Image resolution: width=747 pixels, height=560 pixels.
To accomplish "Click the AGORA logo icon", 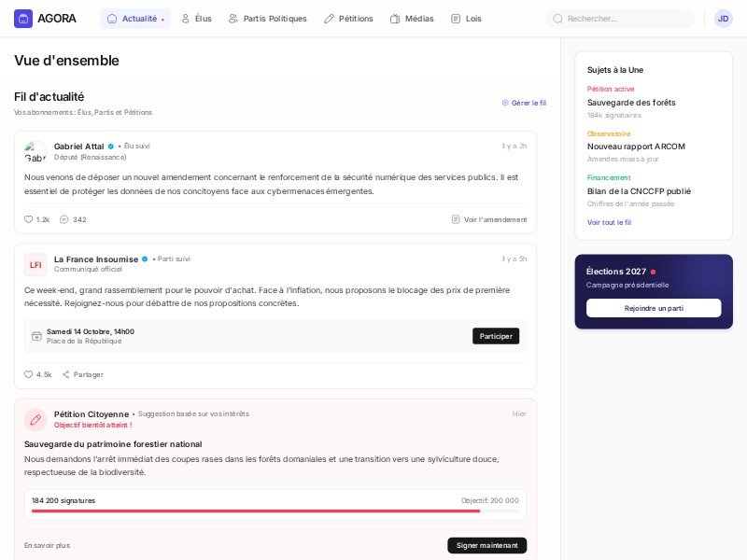I will [x=23, y=19].
